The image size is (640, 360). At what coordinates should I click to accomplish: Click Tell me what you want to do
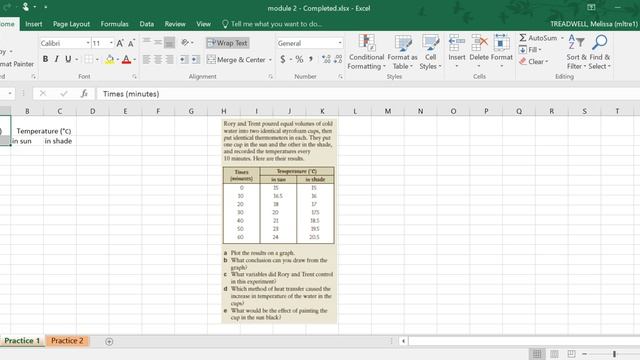(x=272, y=24)
